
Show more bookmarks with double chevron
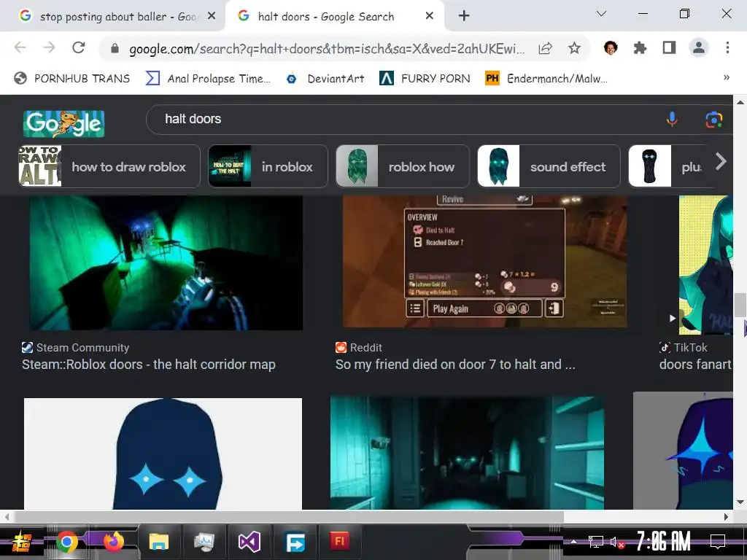(x=726, y=77)
